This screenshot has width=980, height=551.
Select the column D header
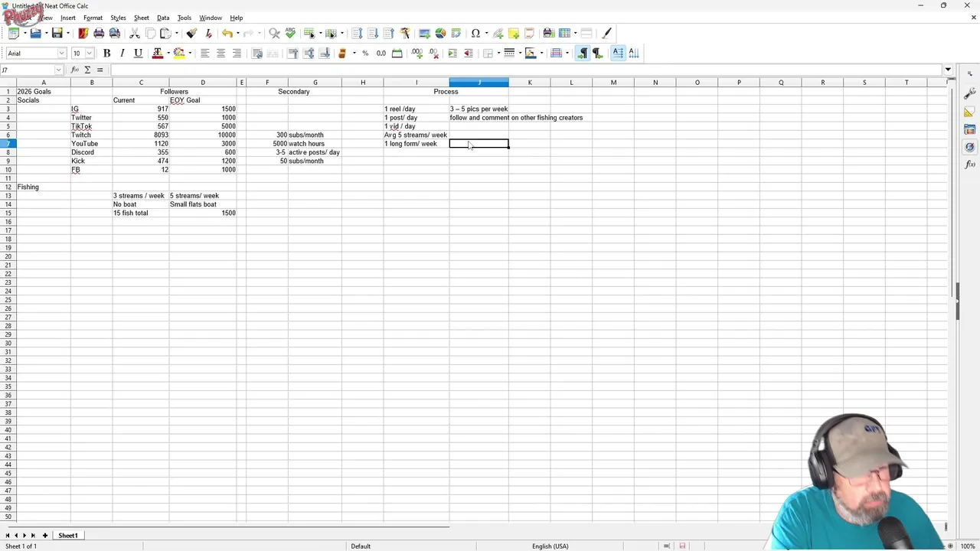pos(203,83)
